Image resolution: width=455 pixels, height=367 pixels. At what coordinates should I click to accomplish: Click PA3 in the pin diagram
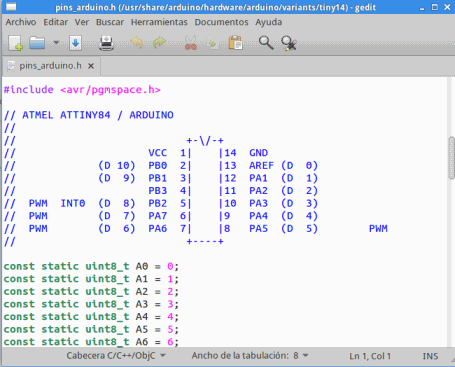point(258,203)
